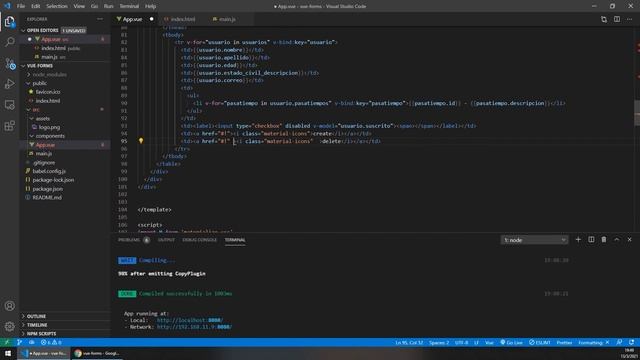This screenshot has height=360, width=640.
Task: Open the Terminal menu
Action: [129, 6]
